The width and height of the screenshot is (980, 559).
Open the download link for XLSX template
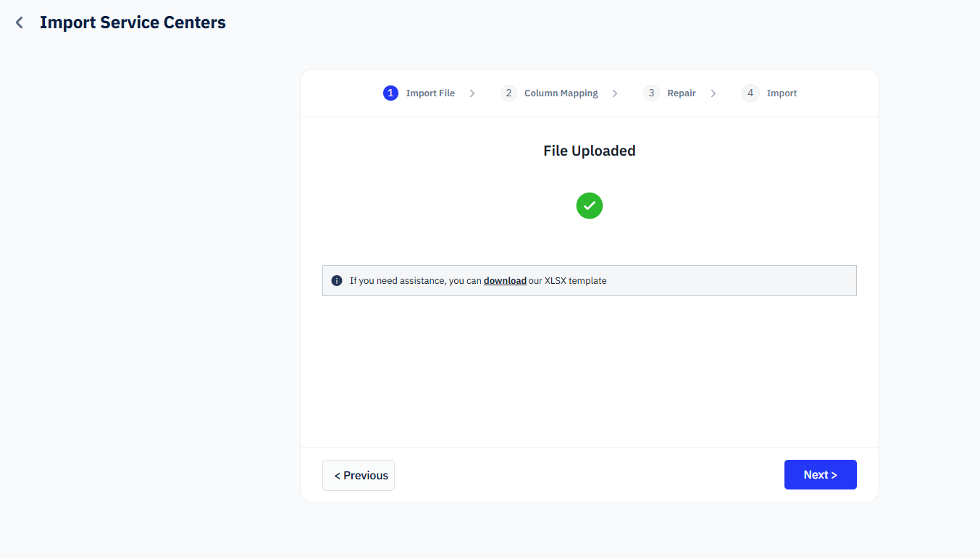(505, 281)
